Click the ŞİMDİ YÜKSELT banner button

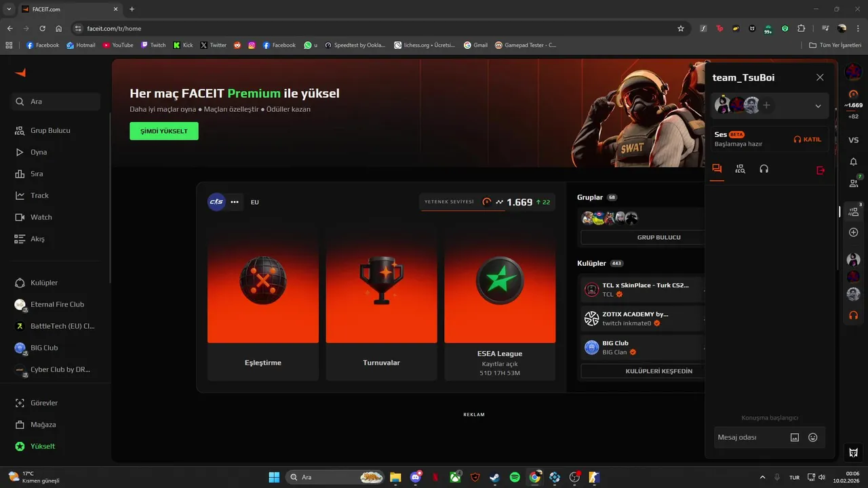164,131
